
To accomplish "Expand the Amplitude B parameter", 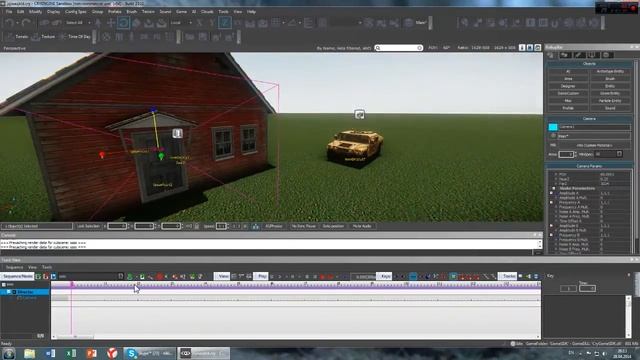I will (x=551, y=226).
